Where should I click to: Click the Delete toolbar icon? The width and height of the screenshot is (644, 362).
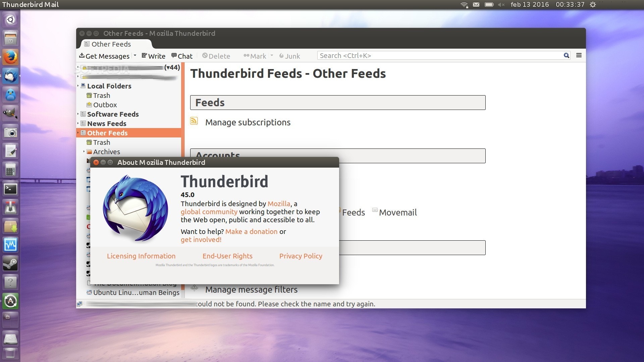pos(205,56)
